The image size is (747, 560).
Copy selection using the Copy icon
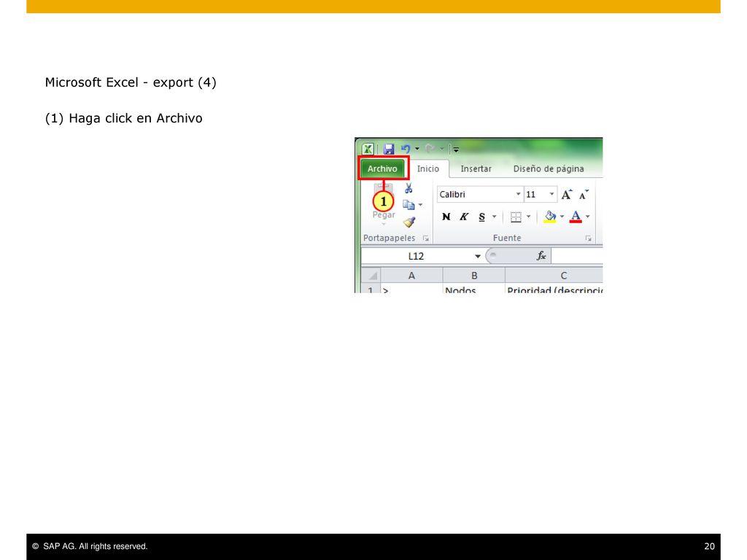pyautogui.click(x=409, y=205)
